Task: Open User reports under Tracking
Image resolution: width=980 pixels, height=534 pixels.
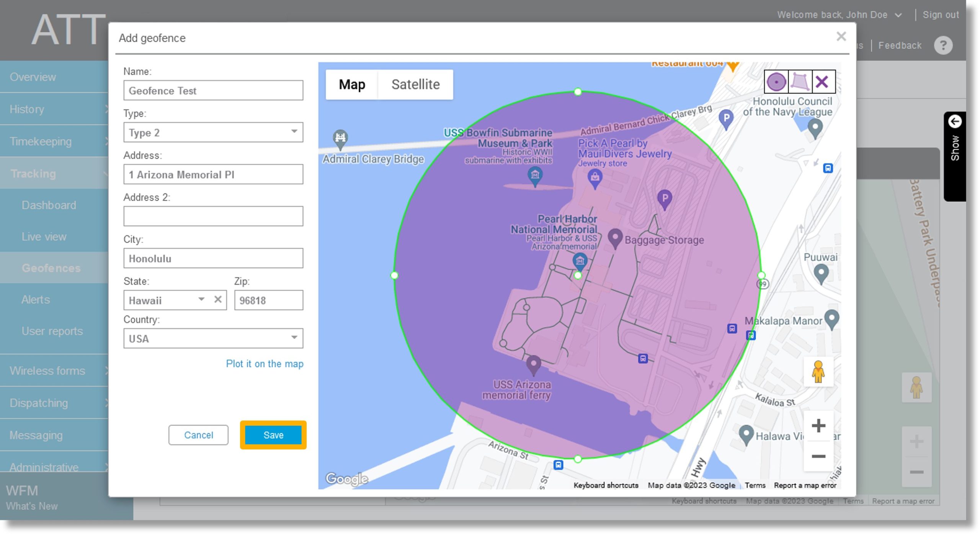Action: [x=52, y=331]
